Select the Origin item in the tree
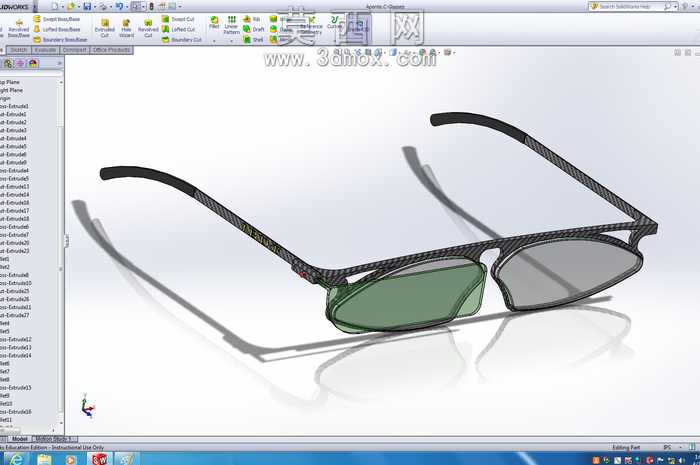Viewport: 700px width, 465px height. [5, 98]
